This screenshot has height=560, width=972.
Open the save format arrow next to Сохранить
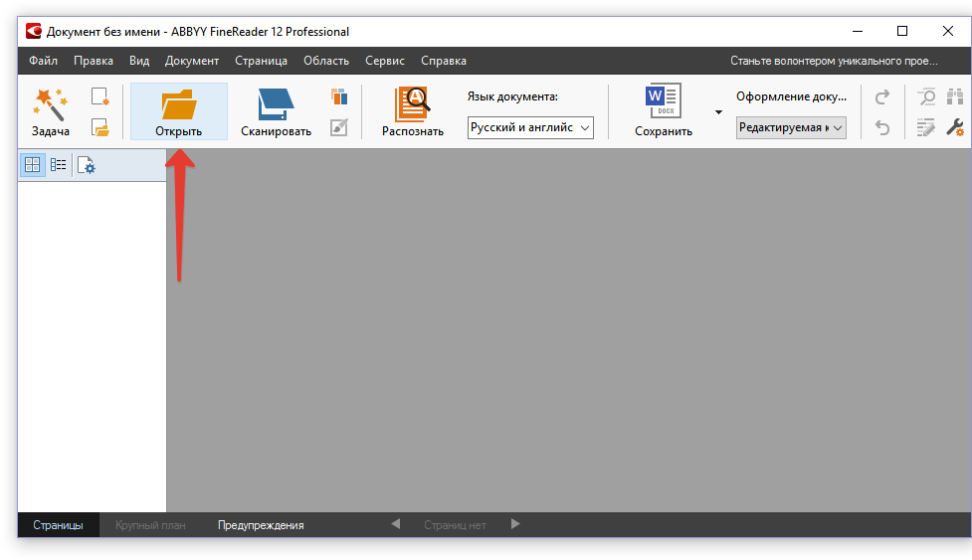[718, 111]
